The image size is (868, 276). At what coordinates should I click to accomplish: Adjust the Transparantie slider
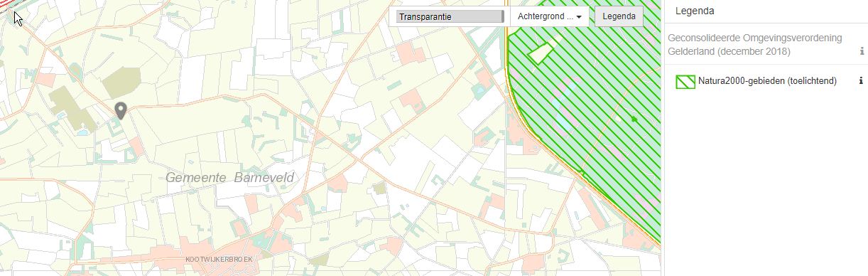[x=450, y=16]
